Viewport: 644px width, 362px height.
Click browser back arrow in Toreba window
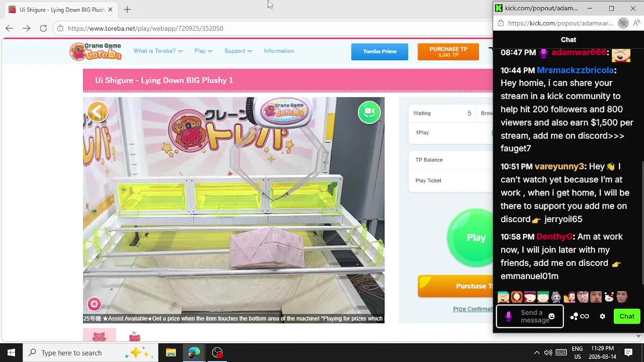[x=10, y=28]
